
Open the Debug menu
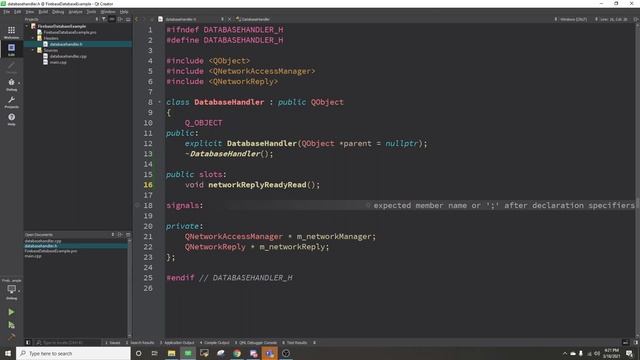point(58,12)
